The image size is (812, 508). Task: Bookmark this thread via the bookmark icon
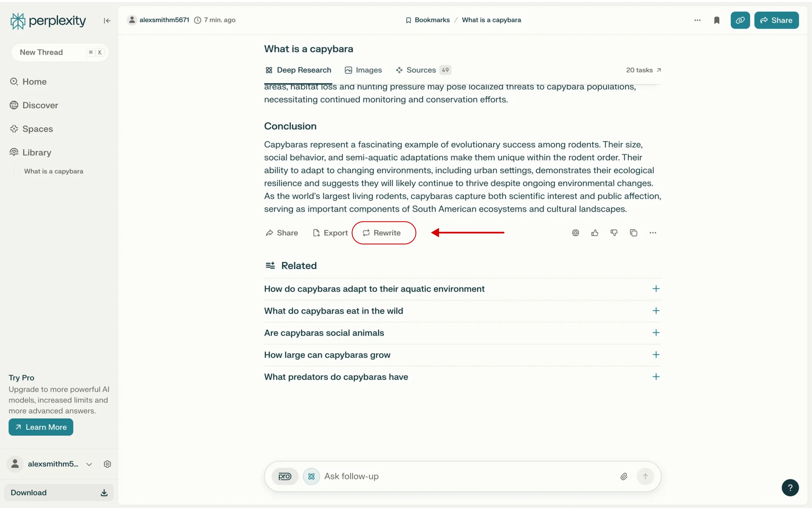[x=717, y=20]
